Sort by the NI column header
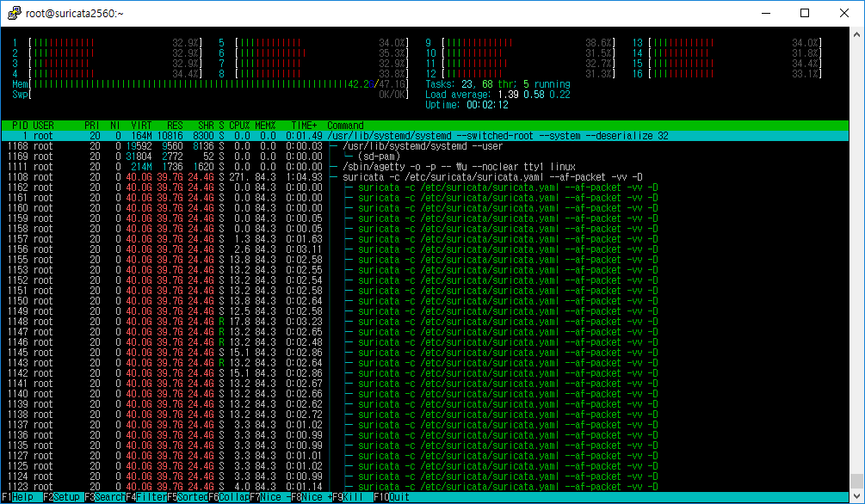 (114, 126)
